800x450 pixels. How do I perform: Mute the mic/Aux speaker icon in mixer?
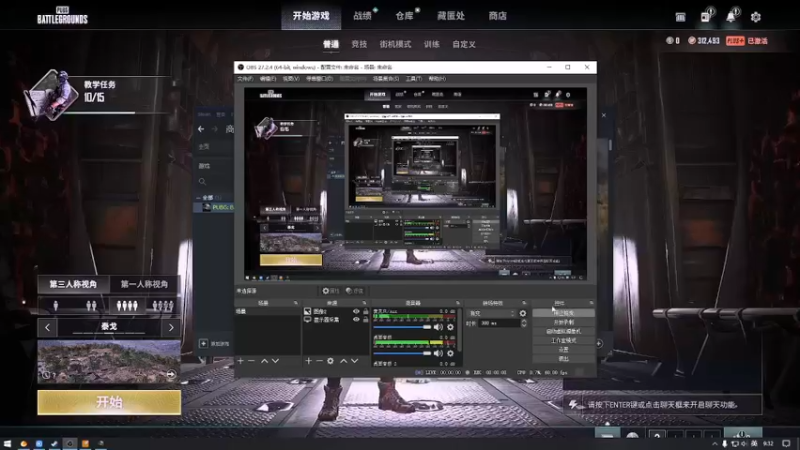point(438,327)
